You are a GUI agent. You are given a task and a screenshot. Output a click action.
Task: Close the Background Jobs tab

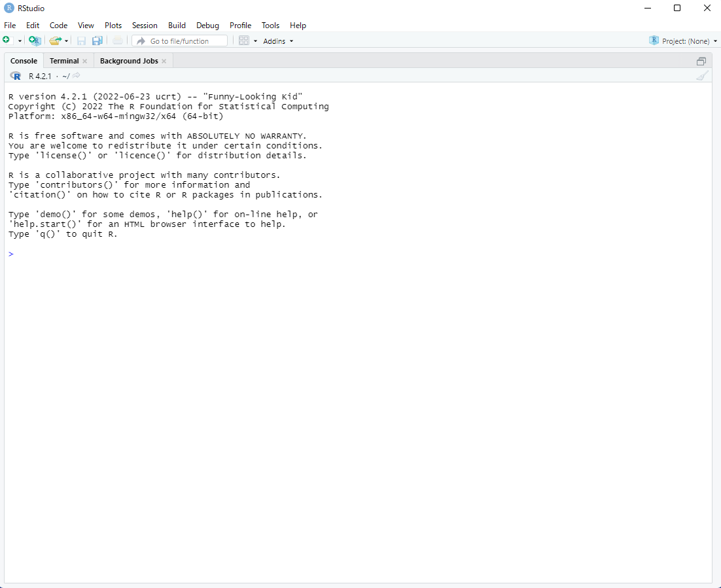click(x=164, y=61)
